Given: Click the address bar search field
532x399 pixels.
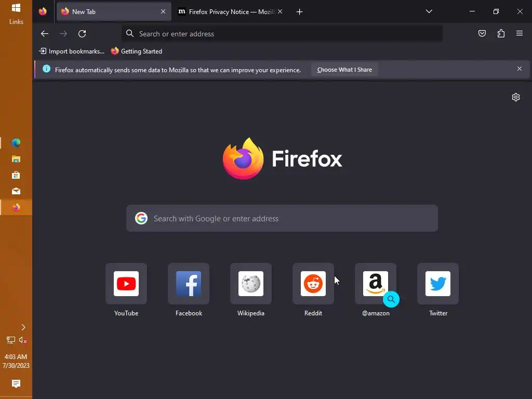Looking at the screenshot, I should click(282, 34).
